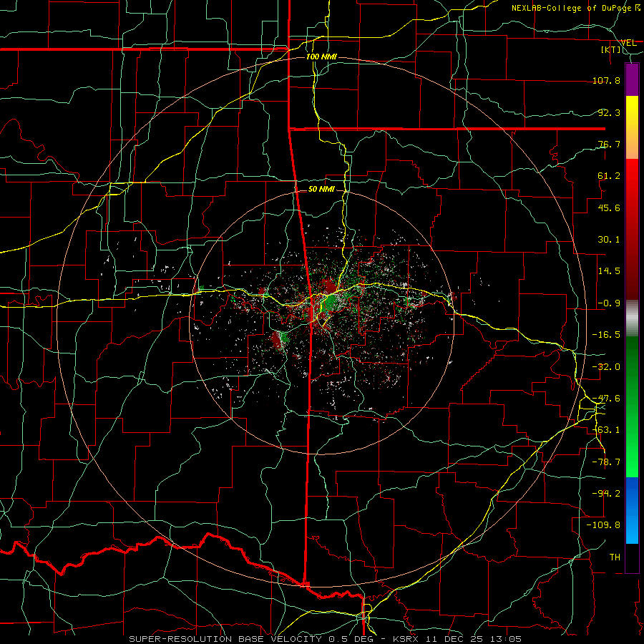644x644 pixels.
Task: Click the purple segment of the color bar
Action: pyautogui.click(x=632, y=80)
